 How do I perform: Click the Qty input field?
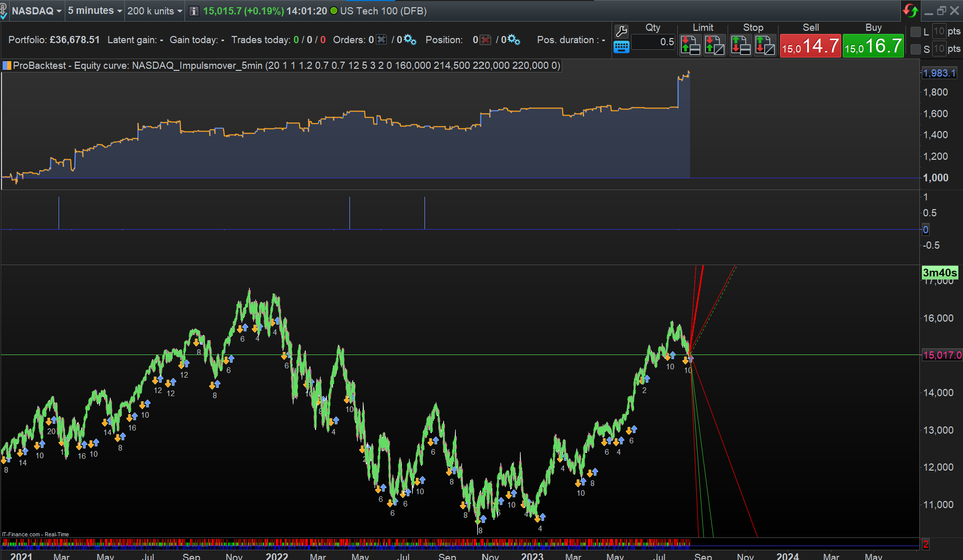[653, 42]
